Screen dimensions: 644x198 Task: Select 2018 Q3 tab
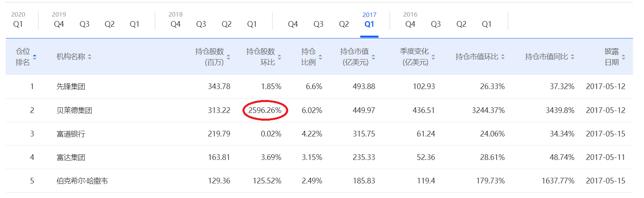tap(201, 24)
